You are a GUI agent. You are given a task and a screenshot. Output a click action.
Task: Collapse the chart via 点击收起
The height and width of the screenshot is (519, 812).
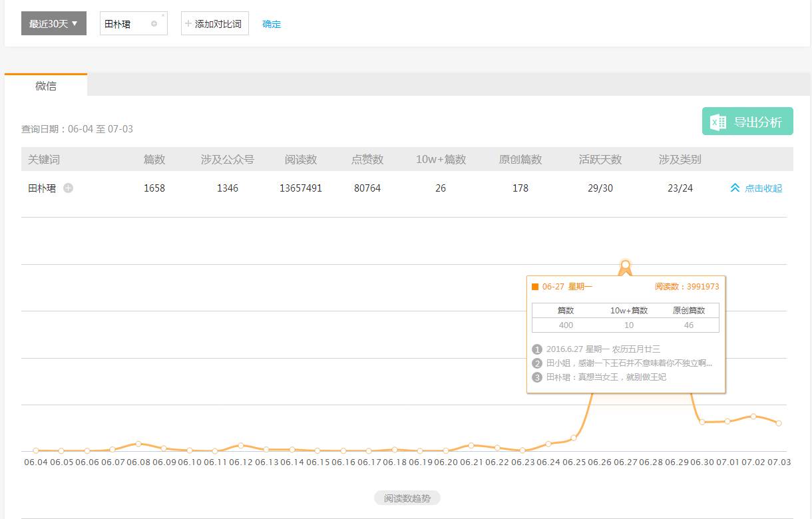tap(763, 188)
